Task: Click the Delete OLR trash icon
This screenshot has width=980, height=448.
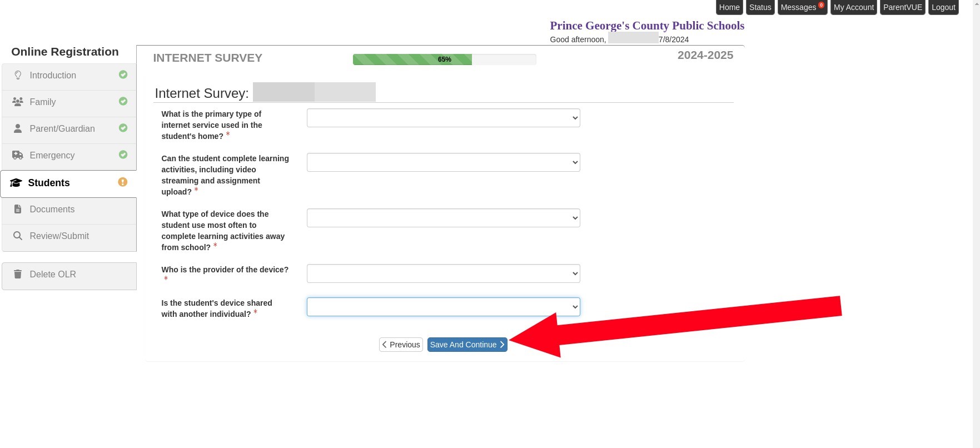Action: click(x=18, y=274)
